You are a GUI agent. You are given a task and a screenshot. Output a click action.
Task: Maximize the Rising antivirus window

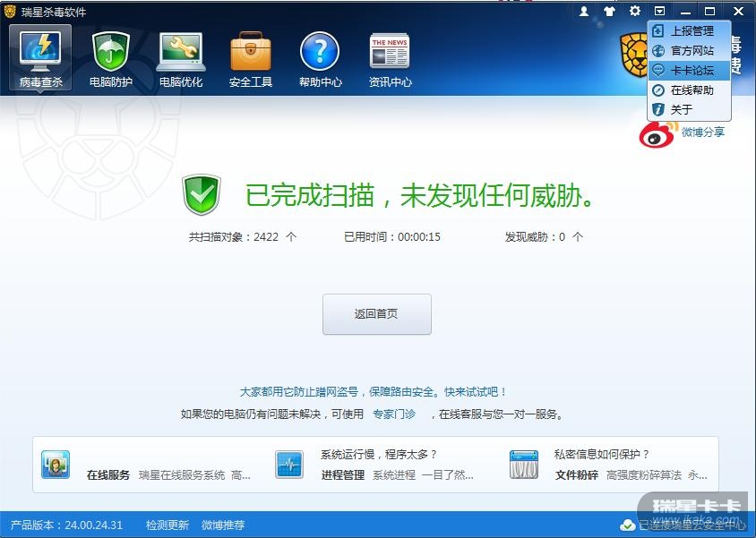[709, 11]
